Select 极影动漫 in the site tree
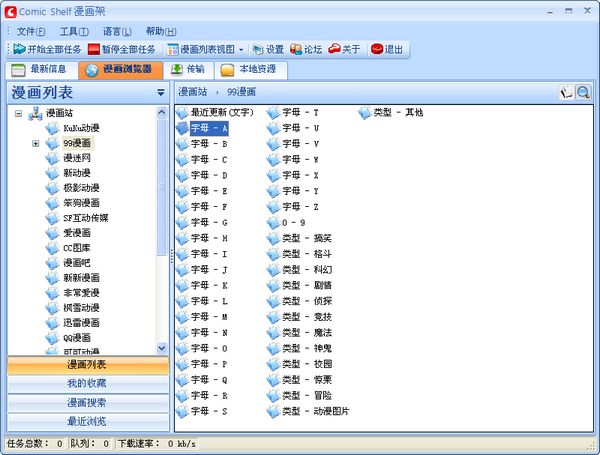The height and width of the screenshot is (455, 600). pyautogui.click(x=81, y=188)
